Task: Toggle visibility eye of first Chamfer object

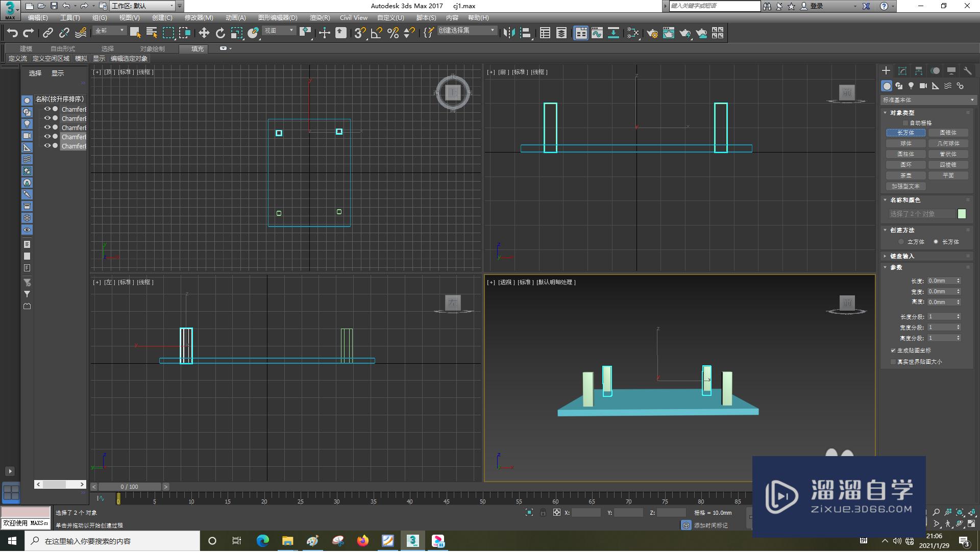Action: point(47,109)
